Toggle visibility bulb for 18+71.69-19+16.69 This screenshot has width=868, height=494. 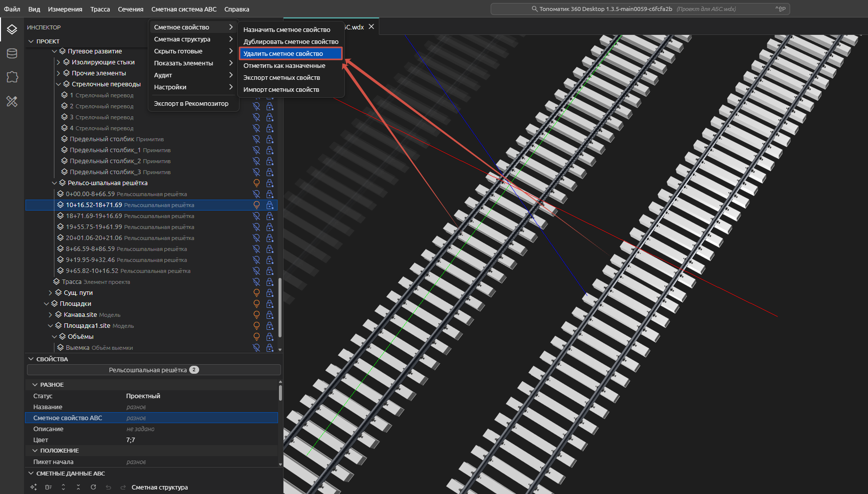tap(257, 216)
